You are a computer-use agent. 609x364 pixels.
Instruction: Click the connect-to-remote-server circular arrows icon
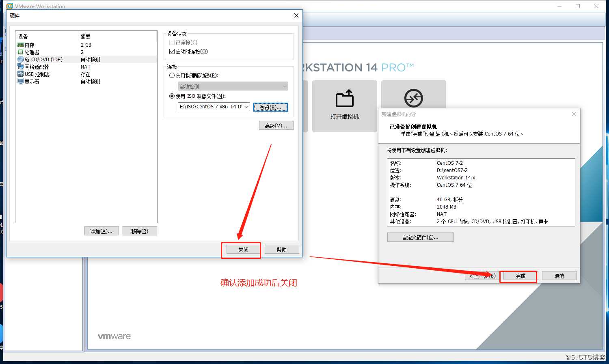click(413, 98)
